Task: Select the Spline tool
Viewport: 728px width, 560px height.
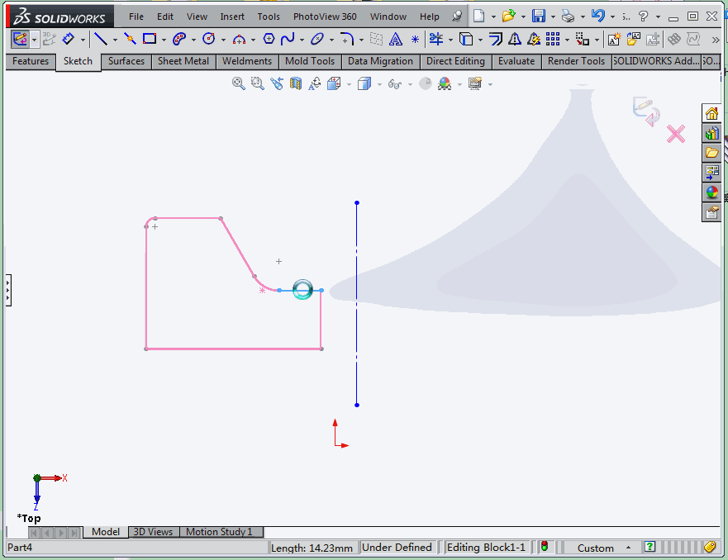Action: click(288, 39)
